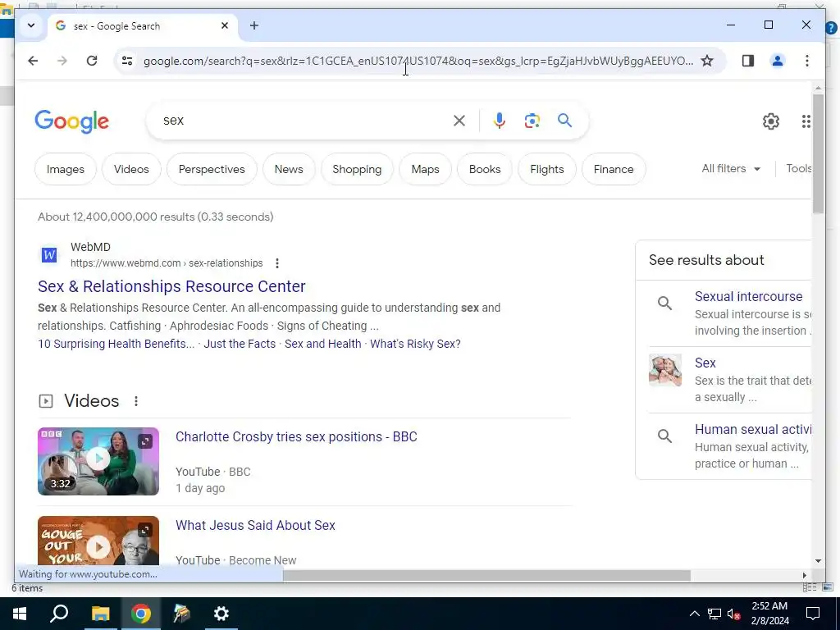840x630 pixels.
Task: Open the Chrome side panel
Action: pos(748,61)
